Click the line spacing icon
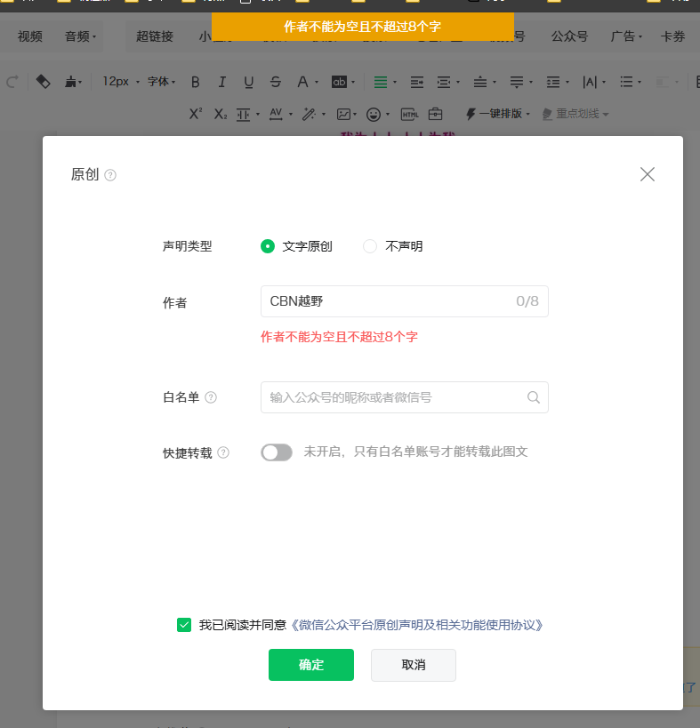This screenshot has width=700, height=728. [x=552, y=82]
